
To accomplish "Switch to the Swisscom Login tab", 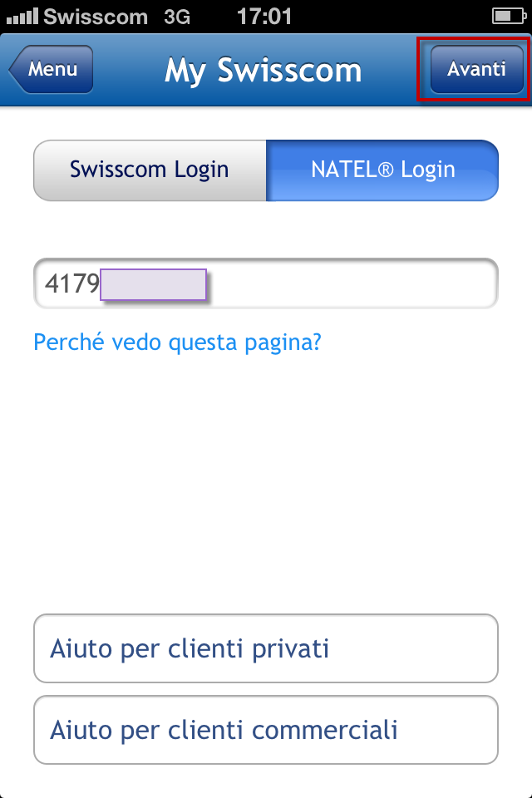I will (149, 170).
